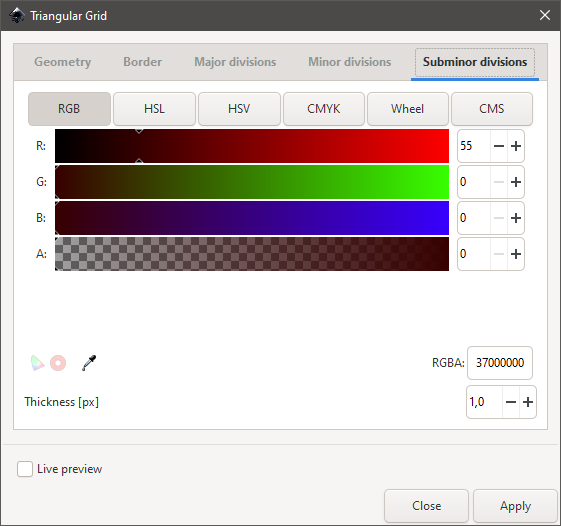Click on the green channel slider bar
561x526 pixels.
[x=252, y=182]
